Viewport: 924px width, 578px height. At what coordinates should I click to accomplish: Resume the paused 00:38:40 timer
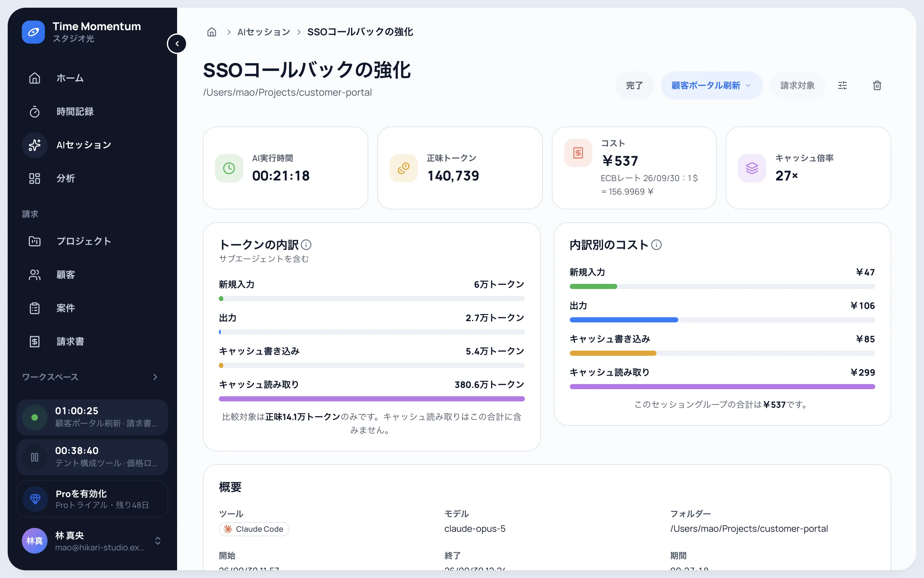click(x=35, y=457)
